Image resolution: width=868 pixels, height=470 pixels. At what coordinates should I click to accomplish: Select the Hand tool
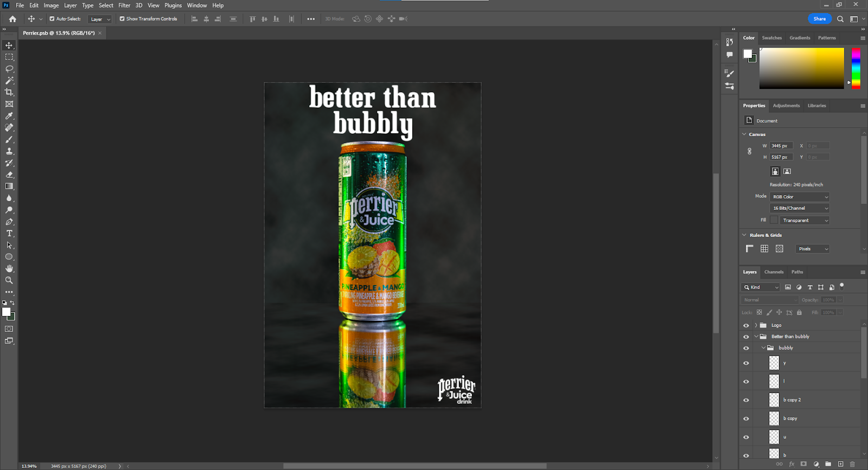pos(9,269)
